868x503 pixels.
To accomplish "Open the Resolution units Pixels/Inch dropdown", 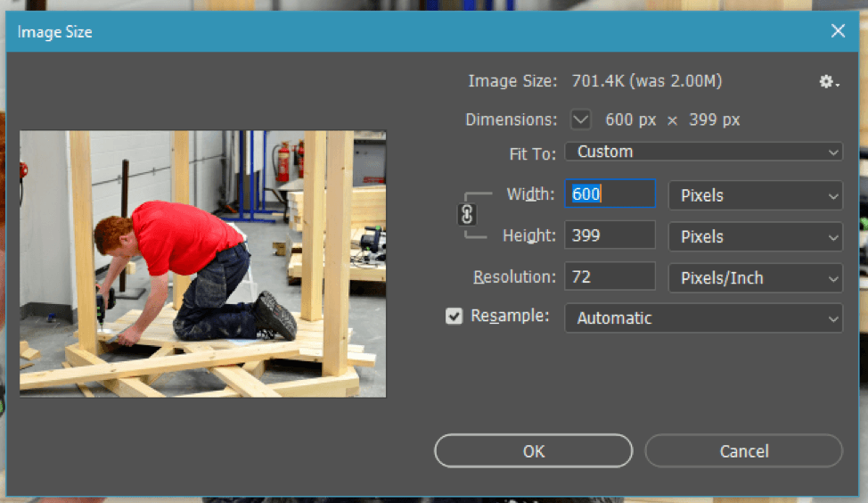I will pyautogui.click(x=755, y=277).
